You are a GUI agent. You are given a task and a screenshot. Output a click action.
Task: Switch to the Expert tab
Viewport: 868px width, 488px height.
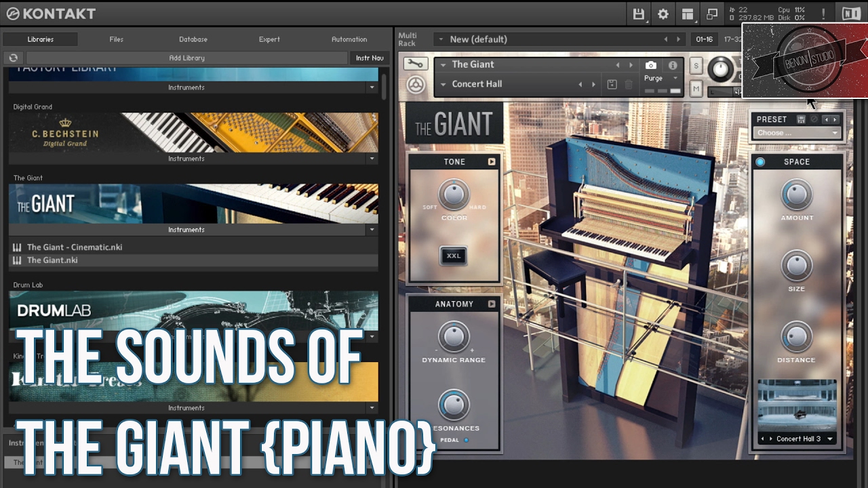tap(269, 39)
